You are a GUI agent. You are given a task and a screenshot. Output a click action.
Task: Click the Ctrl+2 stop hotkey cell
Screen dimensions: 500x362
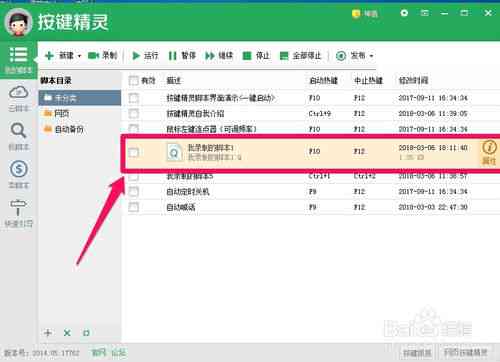point(364,176)
